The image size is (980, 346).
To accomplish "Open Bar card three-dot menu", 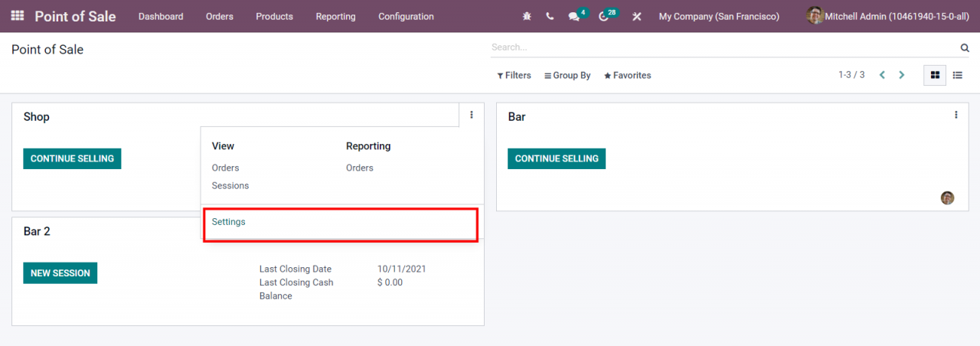I will tap(955, 115).
